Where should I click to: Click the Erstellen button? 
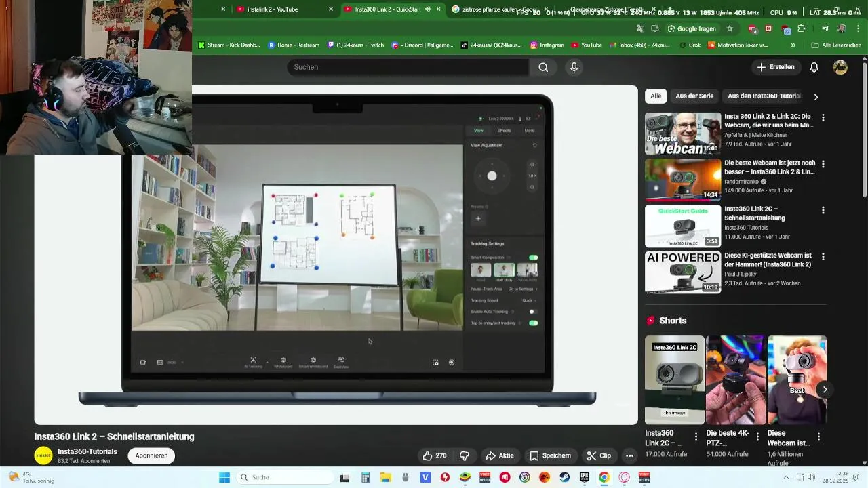pos(776,67)
